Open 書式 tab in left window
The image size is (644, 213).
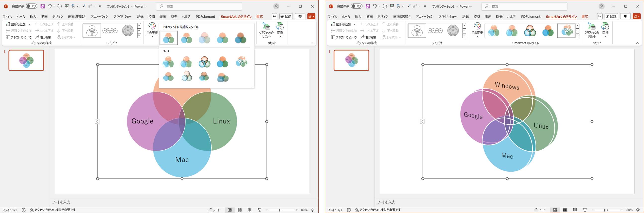[x=259, y=16]
